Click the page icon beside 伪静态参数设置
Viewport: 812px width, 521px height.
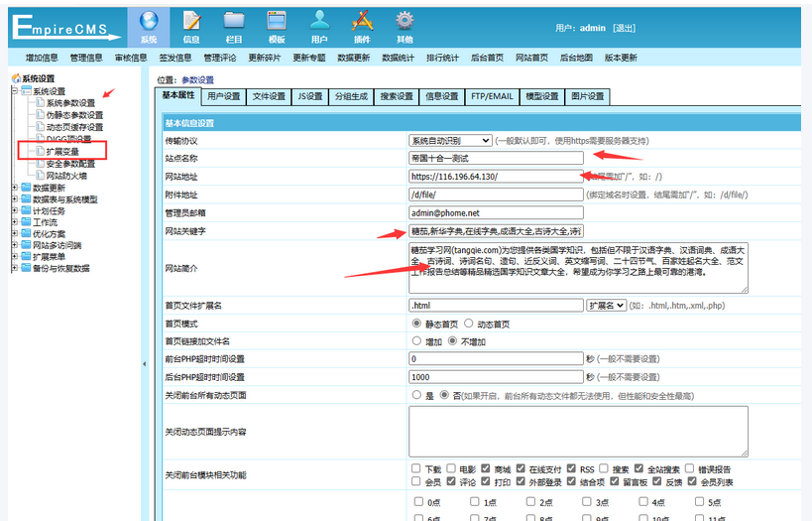(x=40, y=114)
